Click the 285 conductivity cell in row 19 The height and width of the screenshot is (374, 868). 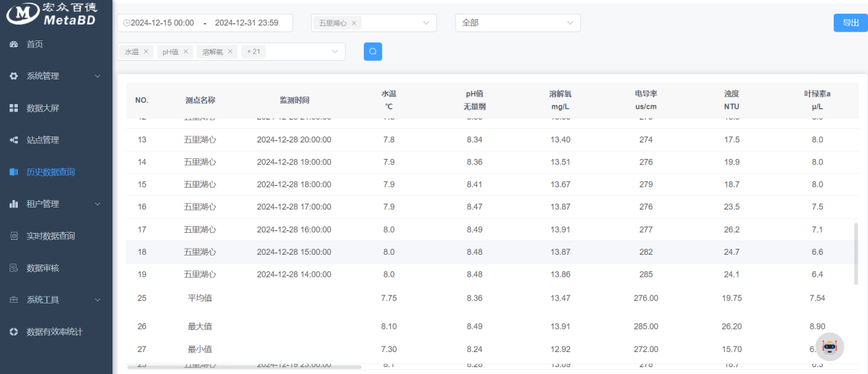[x=646, y=274]
